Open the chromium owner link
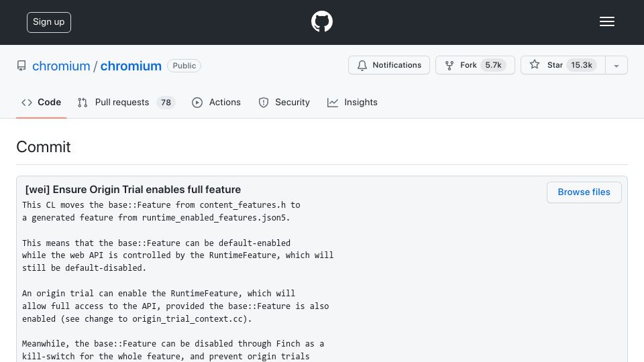The image size is (644, 362). (x=61, y=66)
